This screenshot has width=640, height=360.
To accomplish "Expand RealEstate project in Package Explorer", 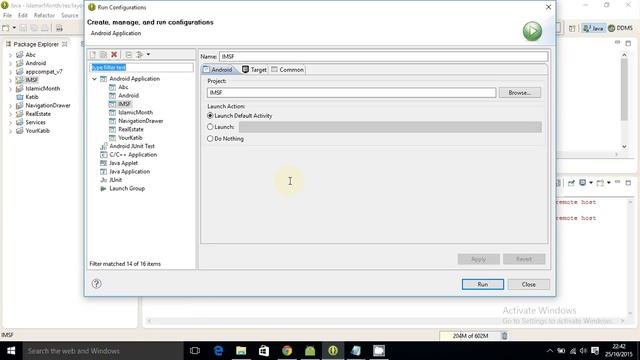I will 11,114.
